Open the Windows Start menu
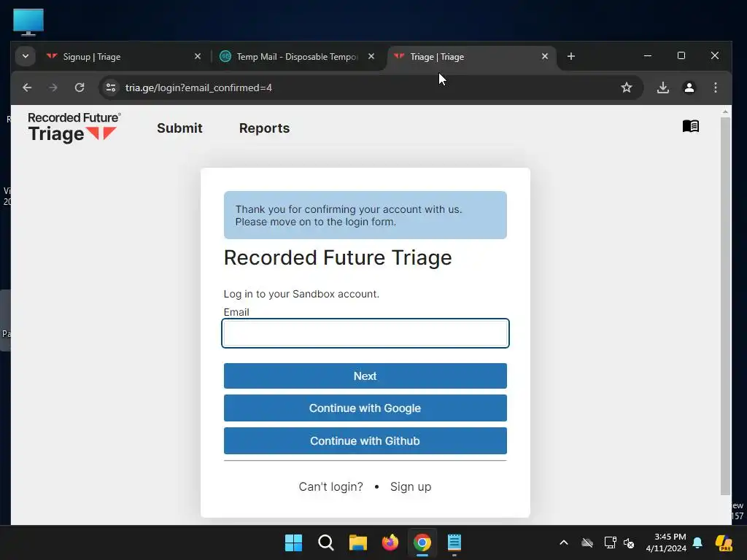This screenshot has height=560, width=747. (293, 542)
